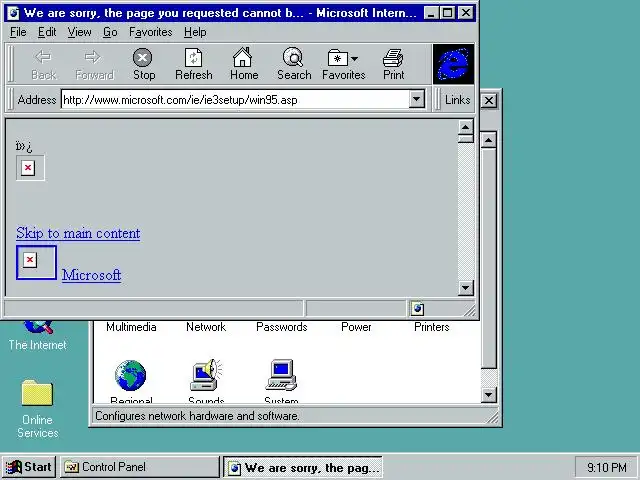Image resolution: width=640 pixels, height=480 pixels.
Task: Open the View menu
Action: click(x=79, y=32)
